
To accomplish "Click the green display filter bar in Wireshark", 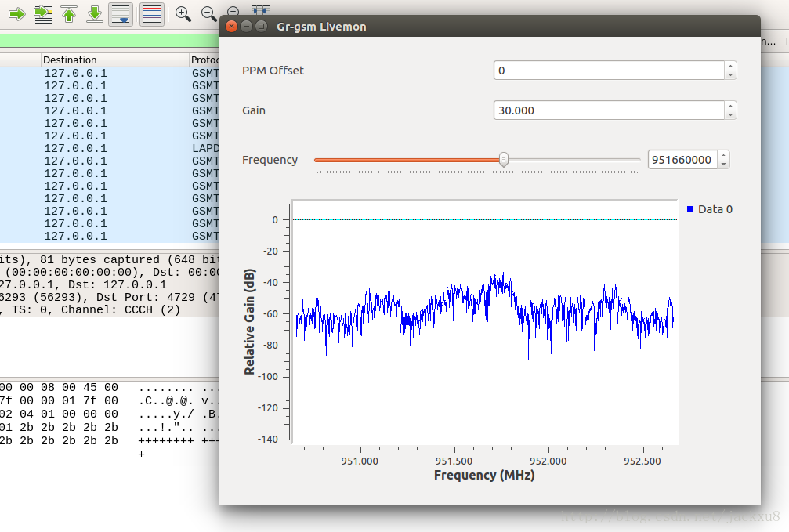I will pos(110,42).
